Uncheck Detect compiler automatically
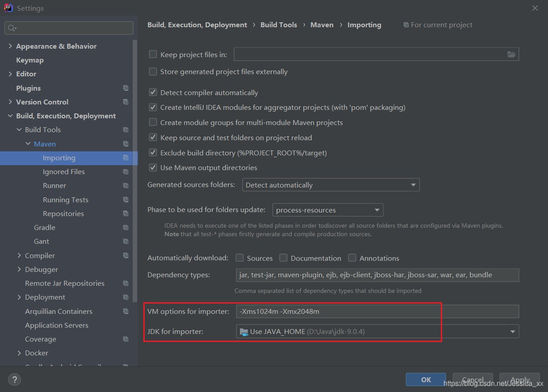Screen dimensions: 548x392 click(x=153, y=92)
